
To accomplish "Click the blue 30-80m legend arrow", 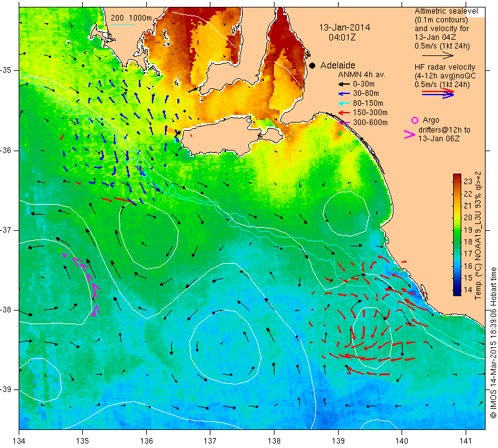I will [x=344, y=94].
